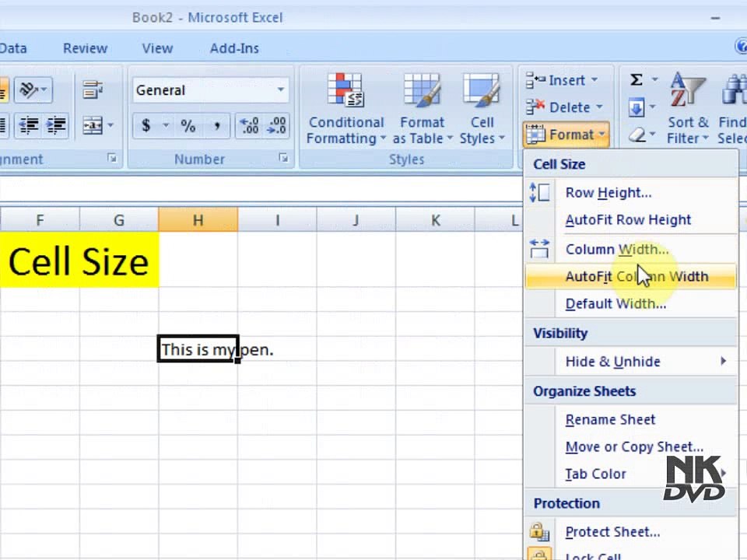
Task: Expand the AutoSum dropdown arrow
Action: [x=654, y=79]
